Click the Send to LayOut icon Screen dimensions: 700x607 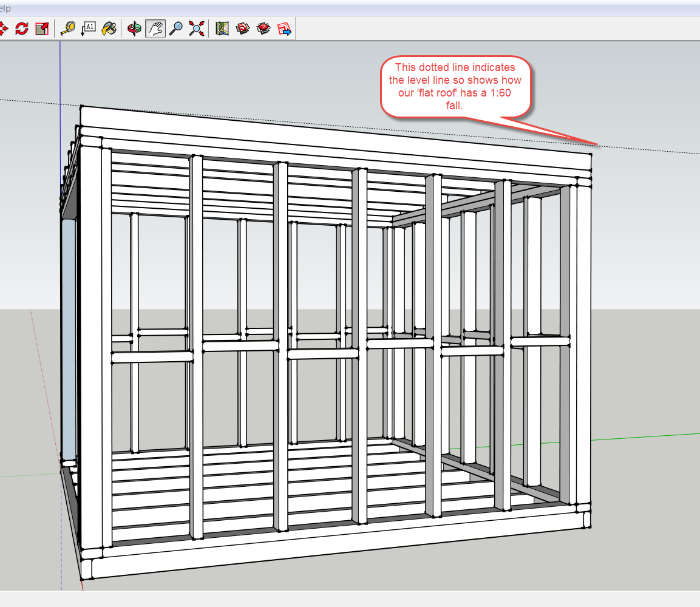(x=284, y=28)
